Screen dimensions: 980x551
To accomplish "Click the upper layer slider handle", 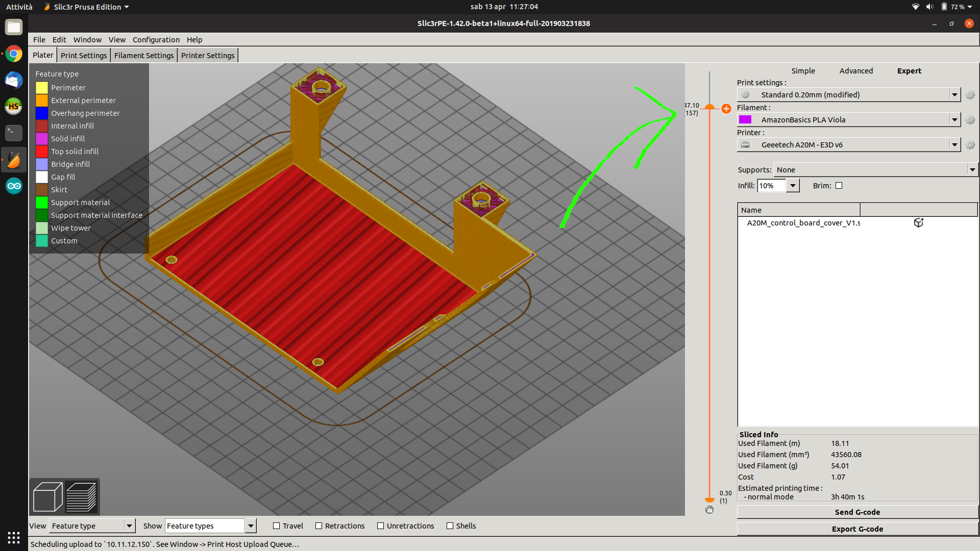I will [709, 107].
